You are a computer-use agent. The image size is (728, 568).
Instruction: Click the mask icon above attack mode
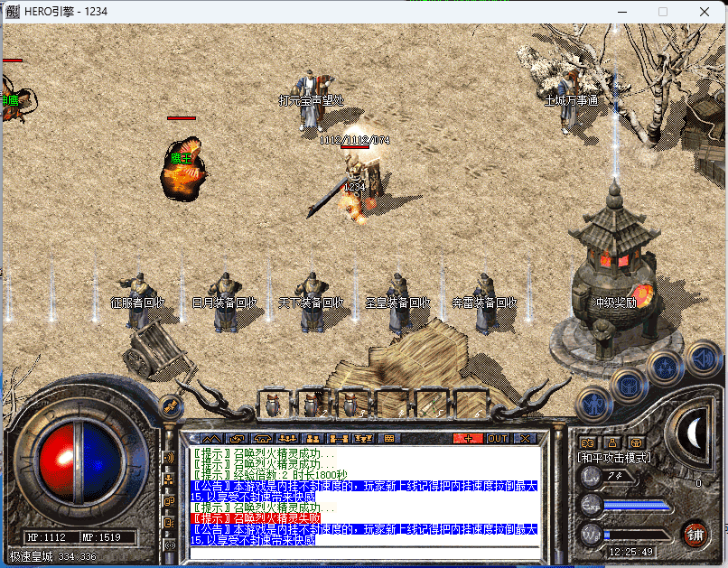588,442
